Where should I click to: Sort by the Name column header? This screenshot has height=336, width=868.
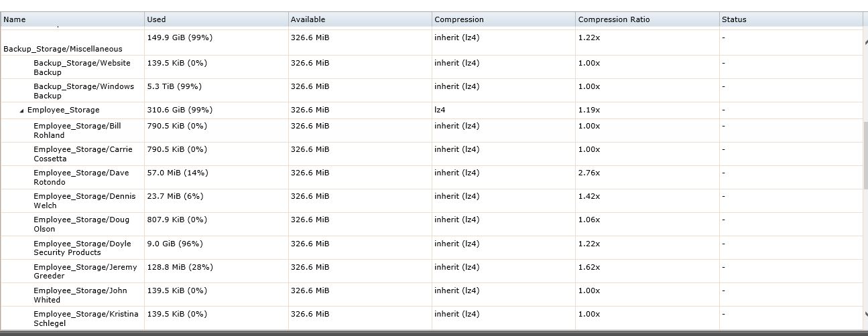click(x=72, y=19)
